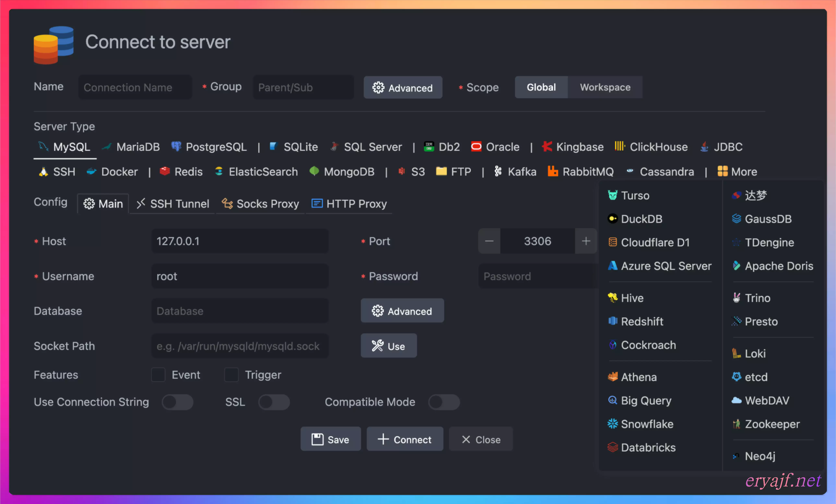Pick Athena from the list
836x504 pixels.
(632, 377)
